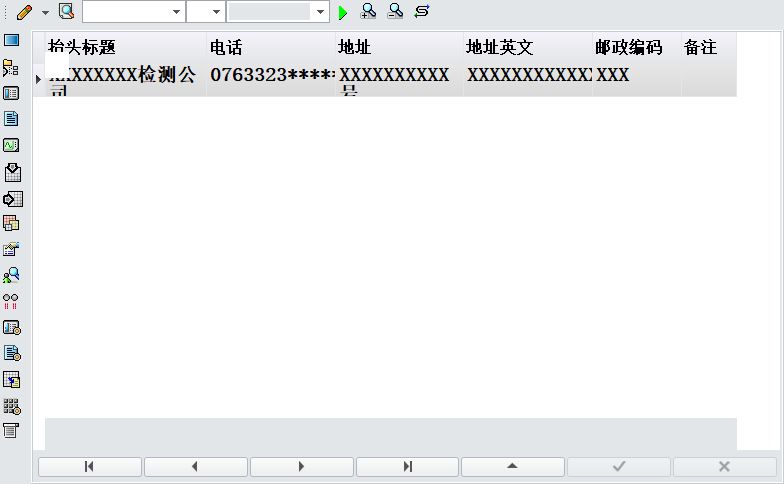
Task: Click the up-triangle edit record button
Action: point(513,466)
